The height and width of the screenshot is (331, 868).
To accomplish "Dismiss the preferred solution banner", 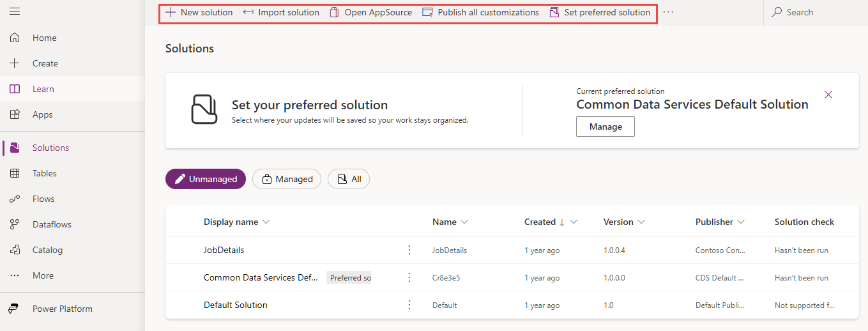I will pos(828,95).
